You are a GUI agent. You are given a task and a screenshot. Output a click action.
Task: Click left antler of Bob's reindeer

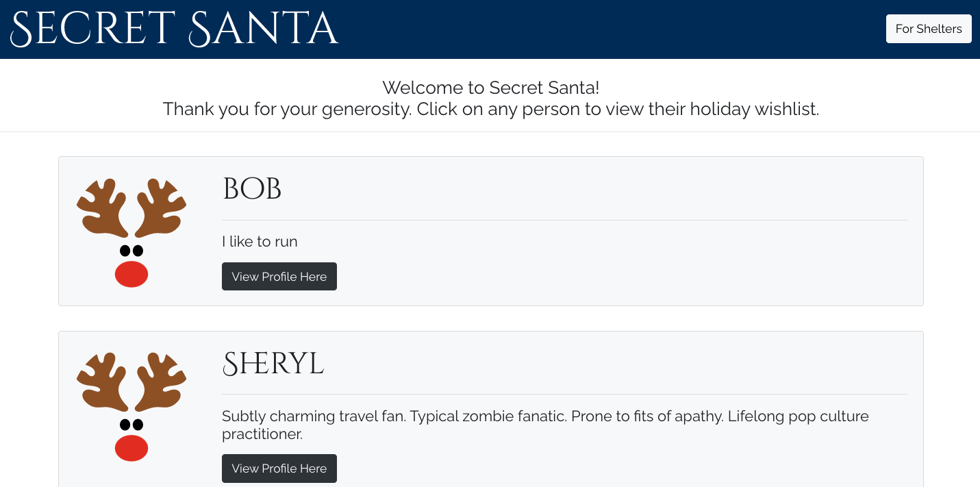point(103,207)
